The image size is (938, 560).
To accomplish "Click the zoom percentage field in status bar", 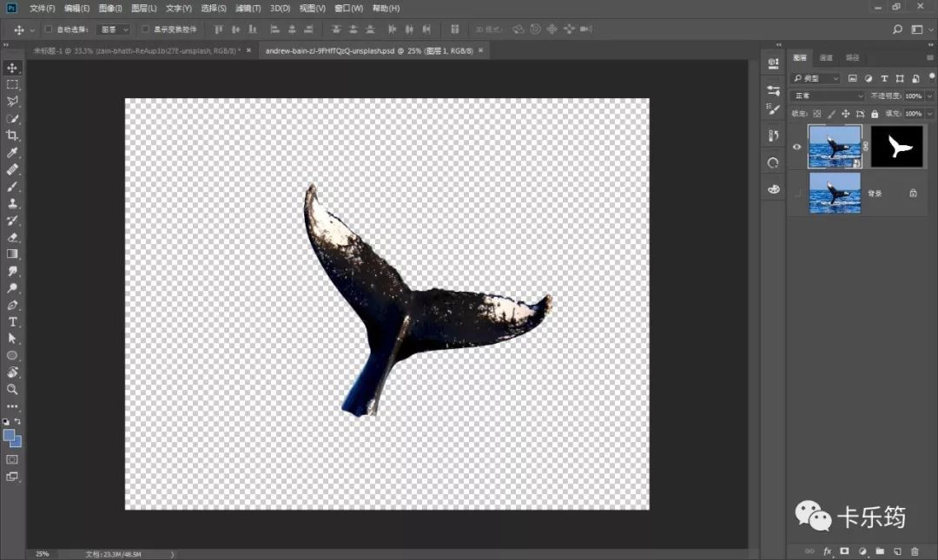I will (x=42, y=554).
